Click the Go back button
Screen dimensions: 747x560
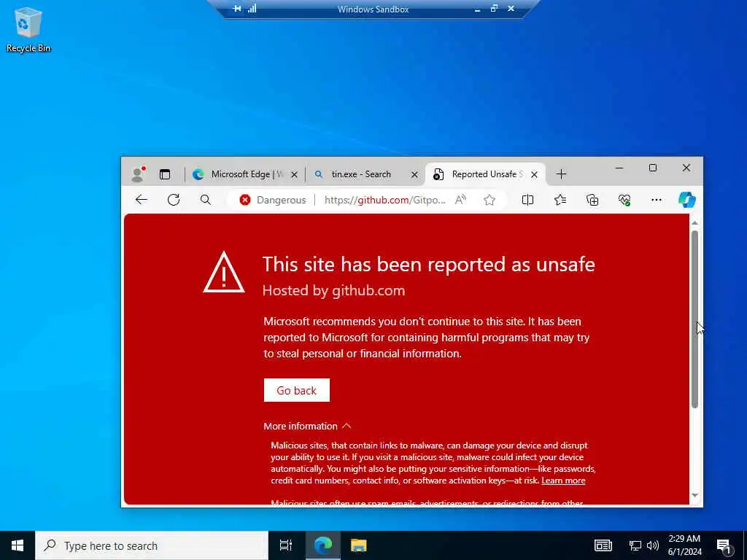click(x=296, y=391)
